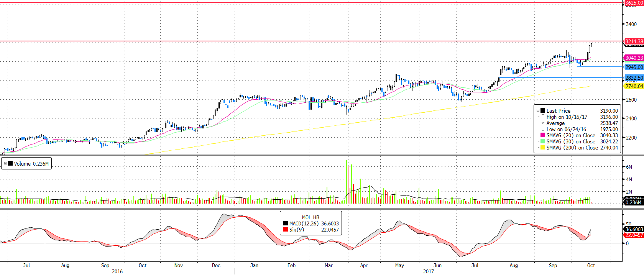Click the yellow SMAVG (200) swatch

pyautogui.click(x=543, y=148)
